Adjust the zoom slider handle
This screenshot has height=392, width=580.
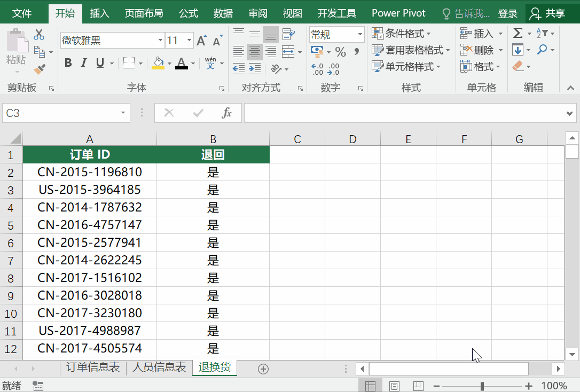click(x=482, y=386)
